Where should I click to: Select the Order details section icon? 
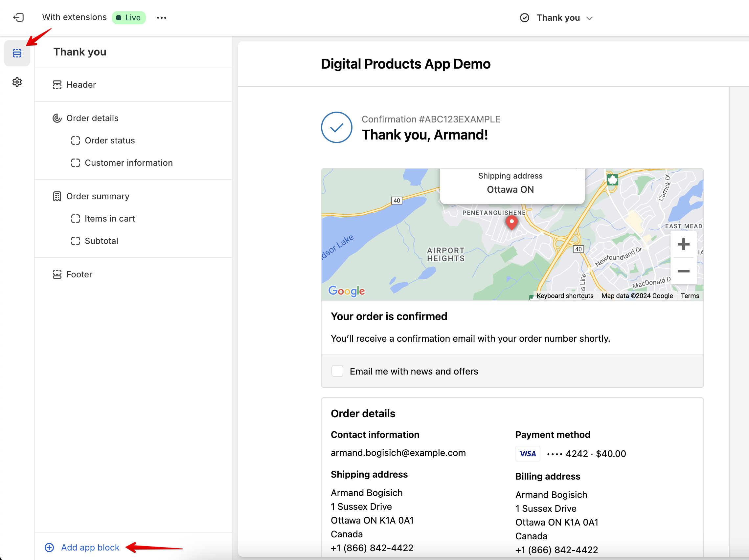coord(57,118)
